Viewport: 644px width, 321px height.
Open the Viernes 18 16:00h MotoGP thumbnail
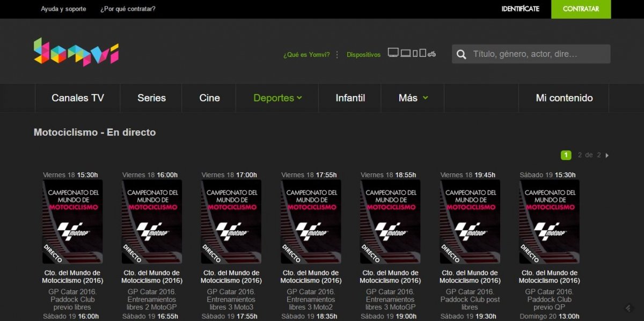[152, 222]
